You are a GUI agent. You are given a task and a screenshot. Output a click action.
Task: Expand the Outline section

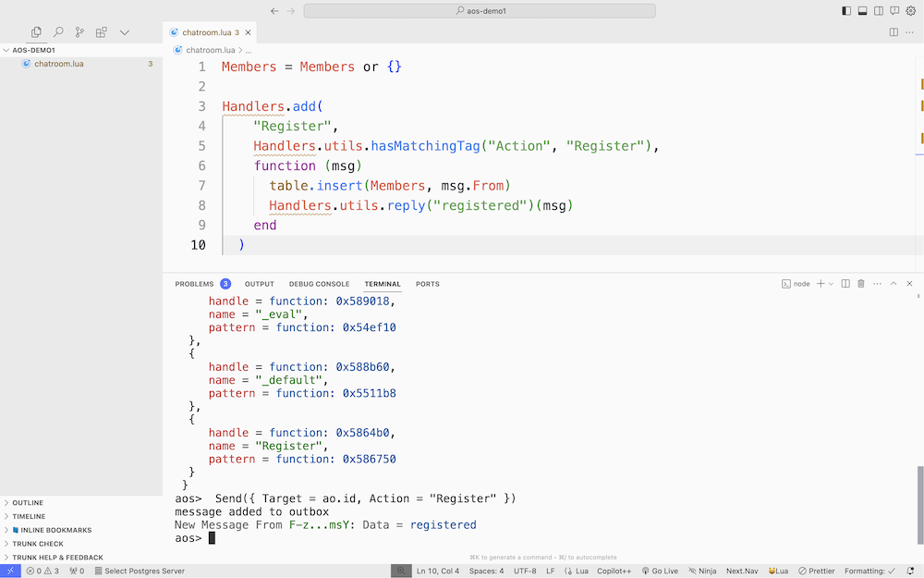[x=28, y=503]
